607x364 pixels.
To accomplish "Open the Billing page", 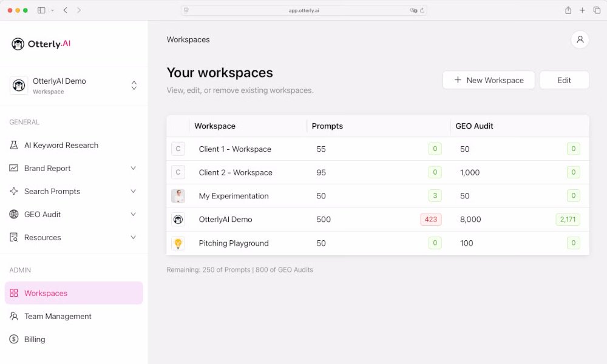I will pos(35,339).
